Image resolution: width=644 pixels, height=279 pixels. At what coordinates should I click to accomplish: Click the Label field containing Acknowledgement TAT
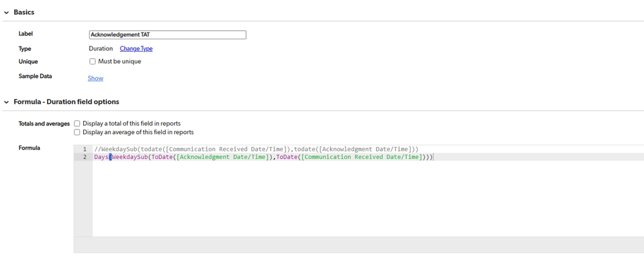[x=167, y=35]
